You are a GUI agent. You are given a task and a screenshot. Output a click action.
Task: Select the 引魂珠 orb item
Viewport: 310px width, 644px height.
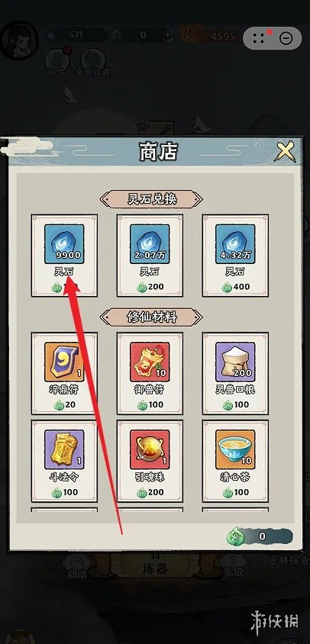click(150, 461)
